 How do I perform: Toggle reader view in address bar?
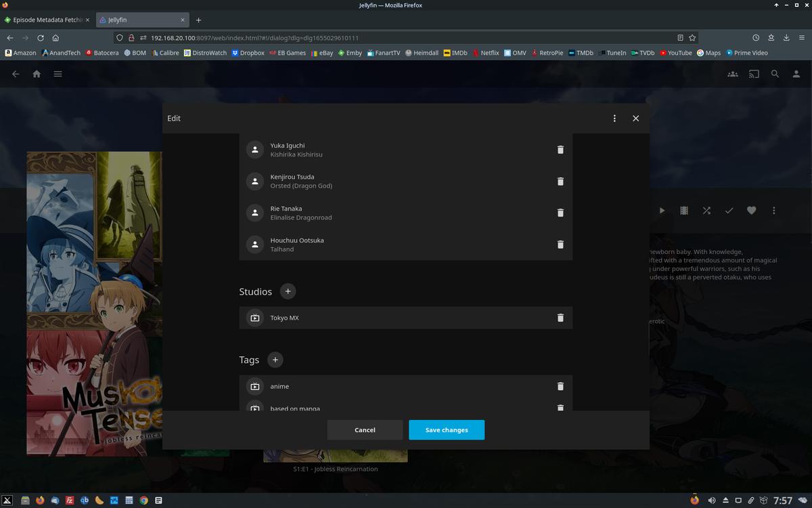(x=680, y=38)
